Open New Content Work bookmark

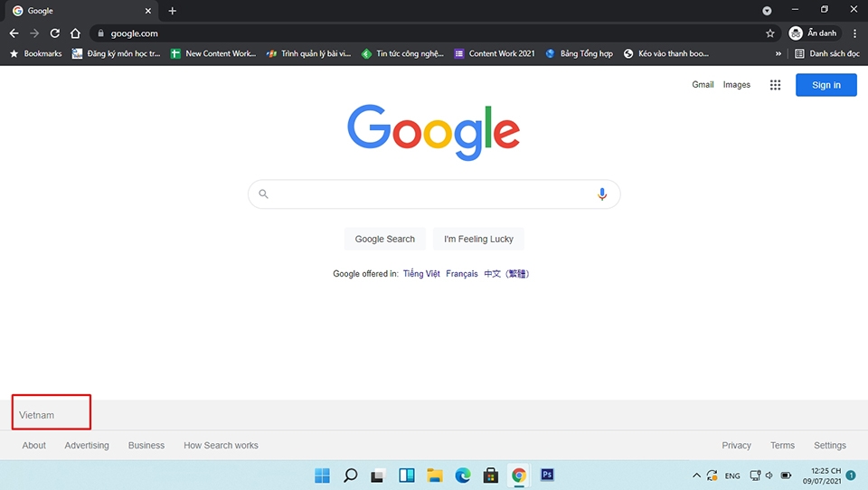pyautogui.click(x=213, y=53)
